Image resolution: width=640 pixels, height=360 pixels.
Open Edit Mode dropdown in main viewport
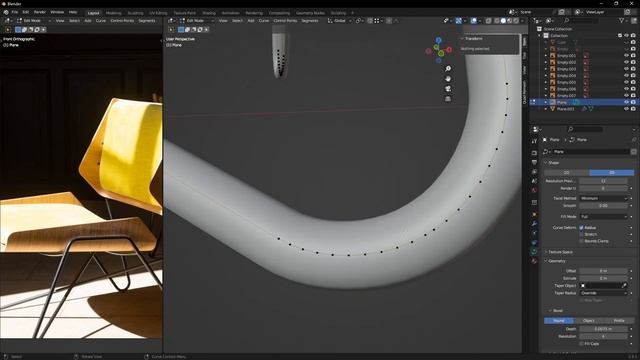click(197, 20)
